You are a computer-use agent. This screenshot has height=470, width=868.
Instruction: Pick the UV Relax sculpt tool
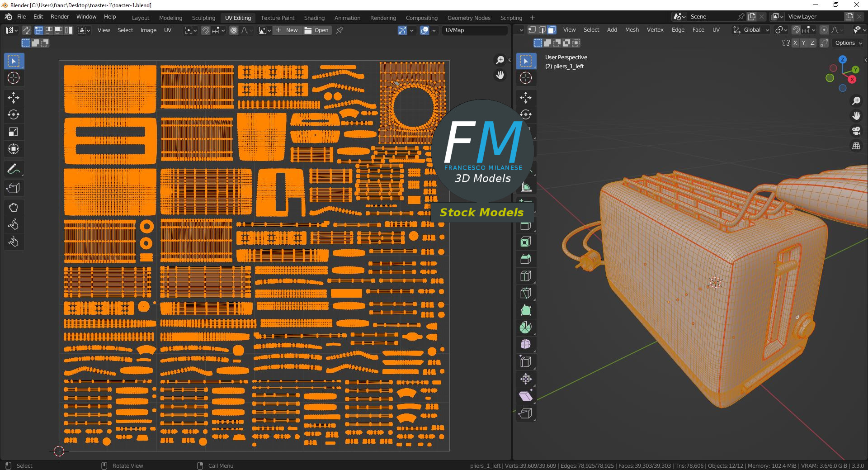[x=14, y=225]
